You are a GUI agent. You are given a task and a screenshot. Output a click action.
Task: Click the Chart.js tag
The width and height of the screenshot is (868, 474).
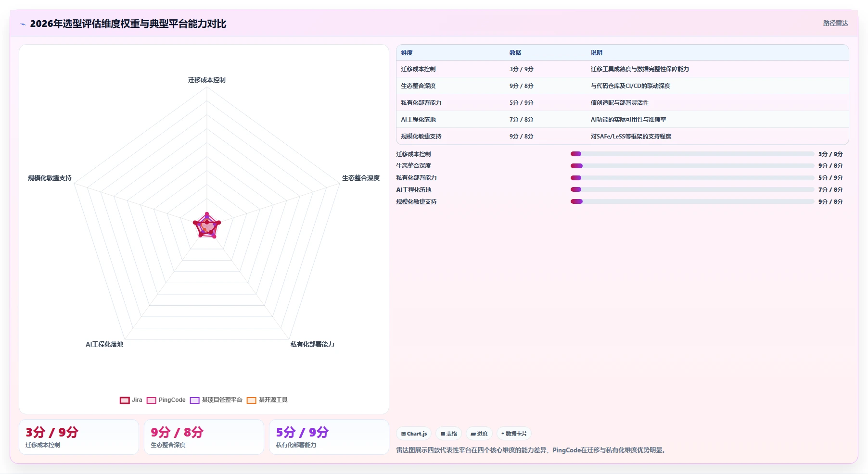coord(414,434)
